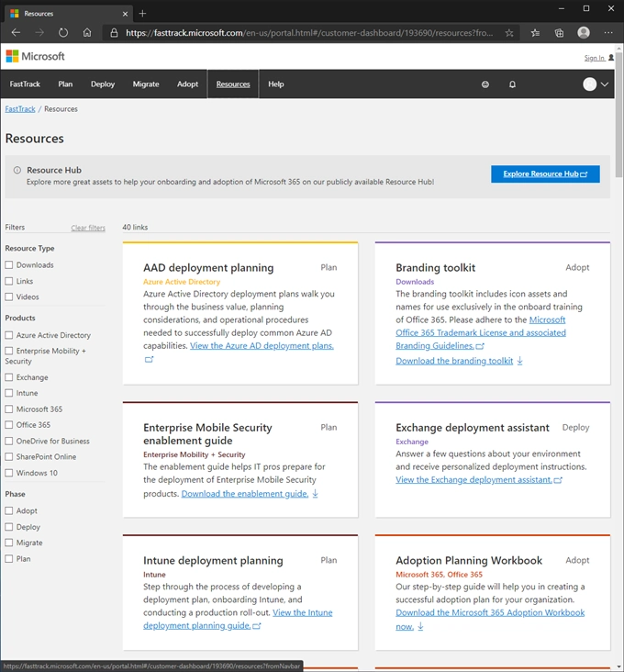Open the FastTrack breadcrumb link
Viewport: 624px width, 672px height.
pos(20,109)
